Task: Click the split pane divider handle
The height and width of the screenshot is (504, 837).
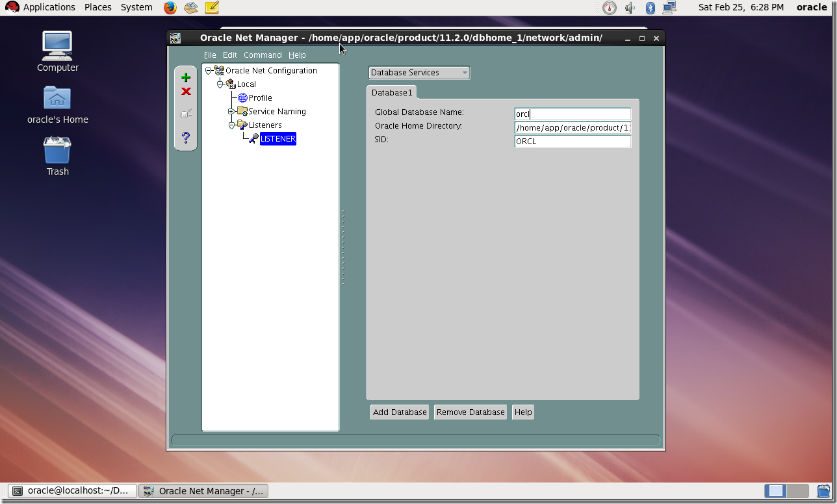Action: pos(342,247)
